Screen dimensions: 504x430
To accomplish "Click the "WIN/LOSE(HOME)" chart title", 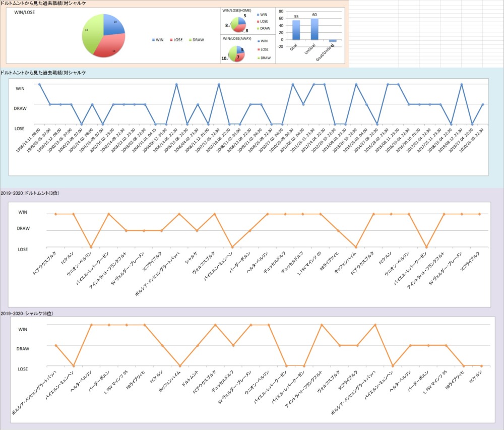I will pos(237,10).
